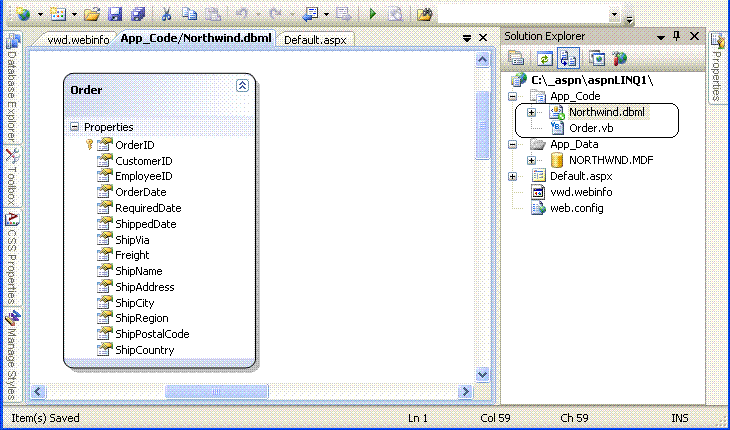Open ASP.NET Configuration hammer-globe icon
Image resolution: width=730 pixels, height=430 pixels.
(620, 58)
